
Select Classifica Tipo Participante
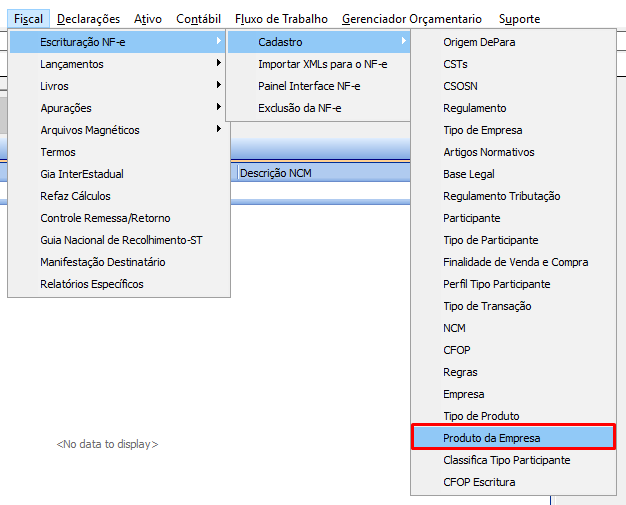(x=506, y=460)
